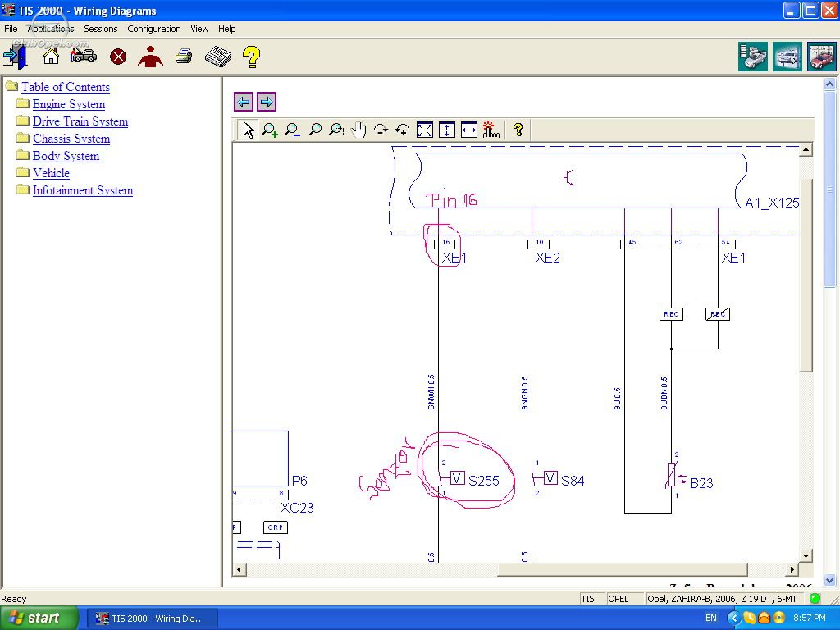The height and width of the screenshot is (630, 840).
Task: Open the Engine System link
Action: pyautogui.click(x=69, y=104)
